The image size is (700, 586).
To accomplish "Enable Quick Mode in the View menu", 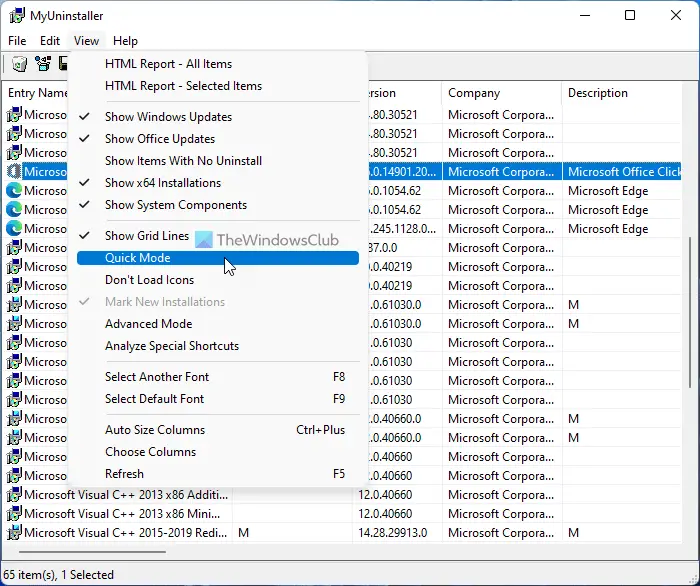I will 218,258.
